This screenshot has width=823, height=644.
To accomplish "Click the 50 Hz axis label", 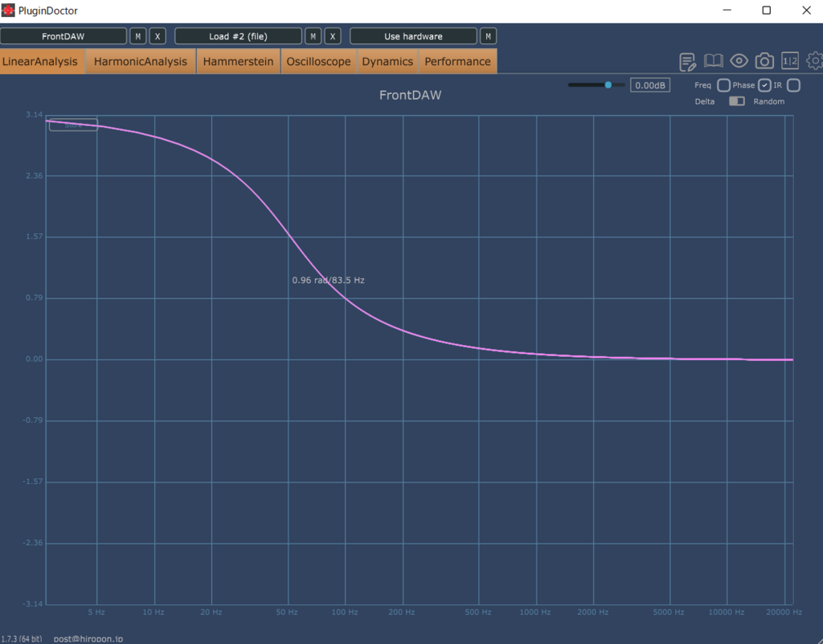I will (287, 612).
